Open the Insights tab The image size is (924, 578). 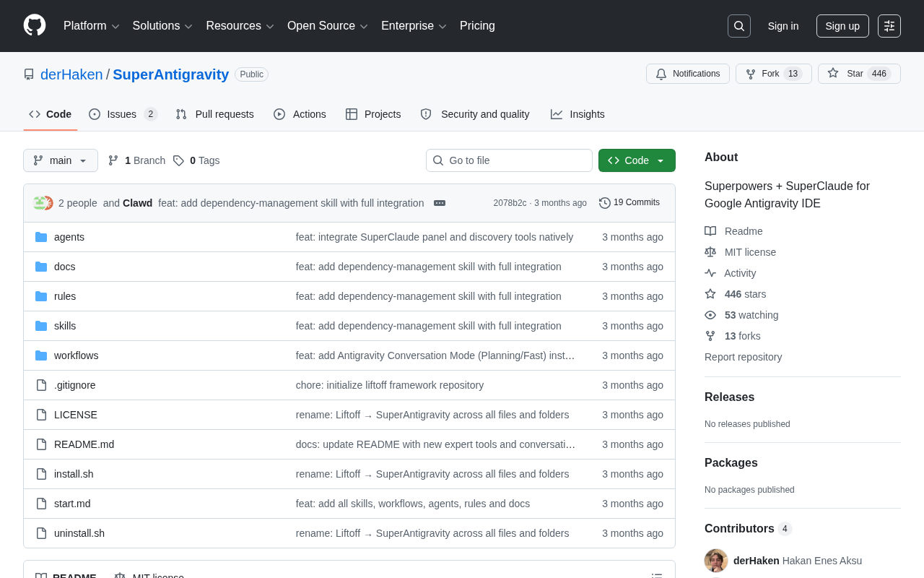click(577, 114)
